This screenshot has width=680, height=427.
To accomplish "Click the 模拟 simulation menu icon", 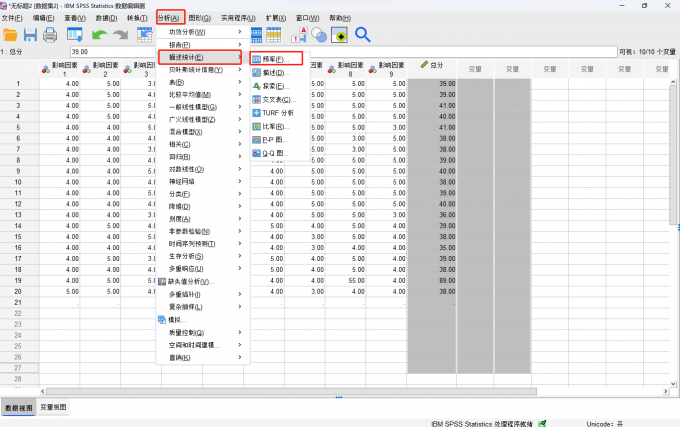I will click(162, 320).
